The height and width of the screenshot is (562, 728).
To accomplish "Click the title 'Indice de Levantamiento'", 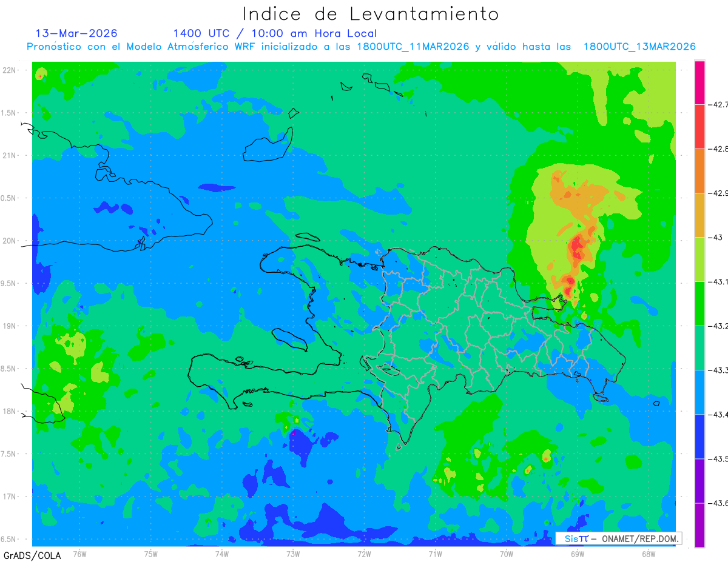I will (x=371, y=13).
